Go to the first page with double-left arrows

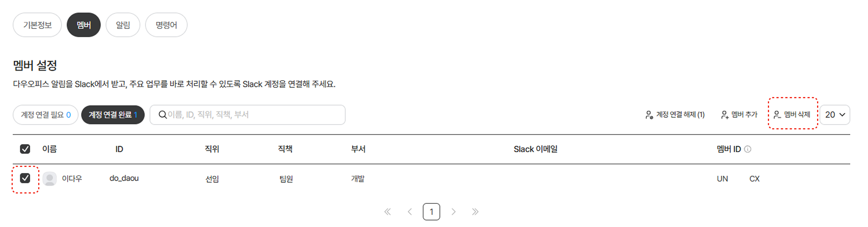(387, 211)
